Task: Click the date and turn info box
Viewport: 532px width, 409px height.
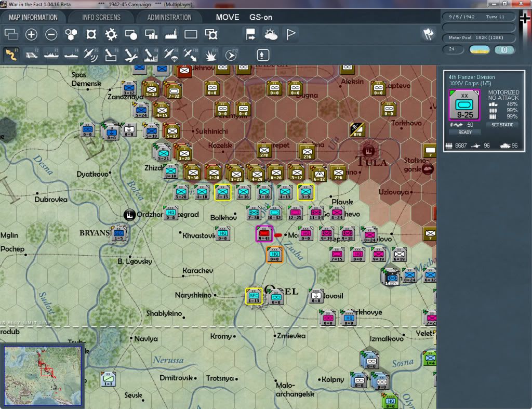Action: click(x=478, y=17)
